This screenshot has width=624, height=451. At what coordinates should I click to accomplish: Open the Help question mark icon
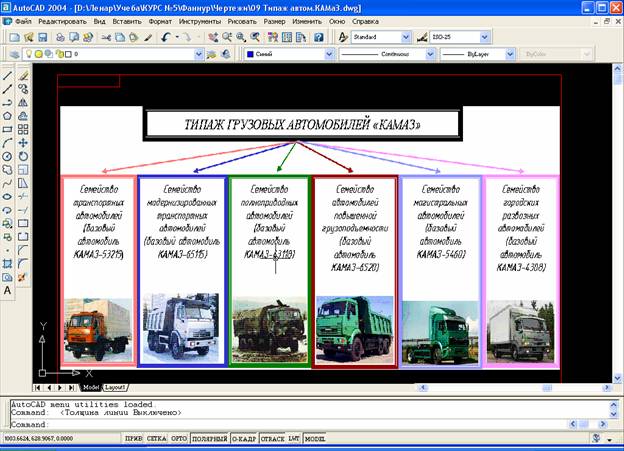319,37
